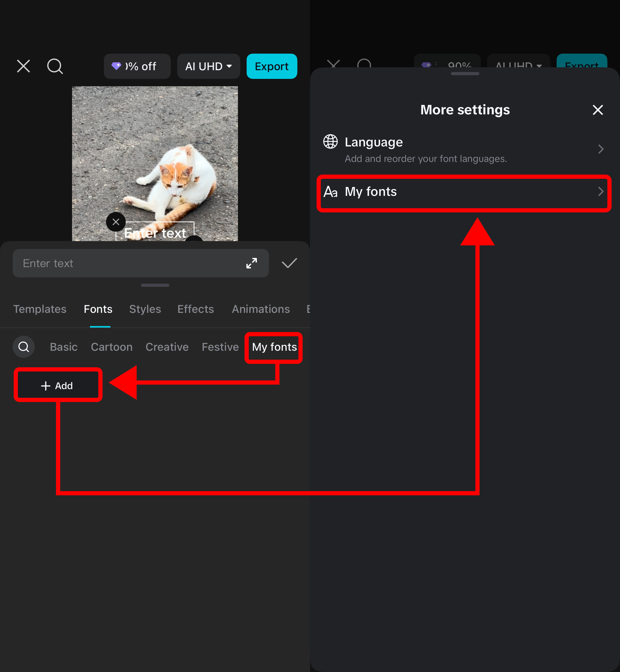Tap the chevron on My fonts row
The height and width of the screenshot is (672, 620).
click(601, 192)
